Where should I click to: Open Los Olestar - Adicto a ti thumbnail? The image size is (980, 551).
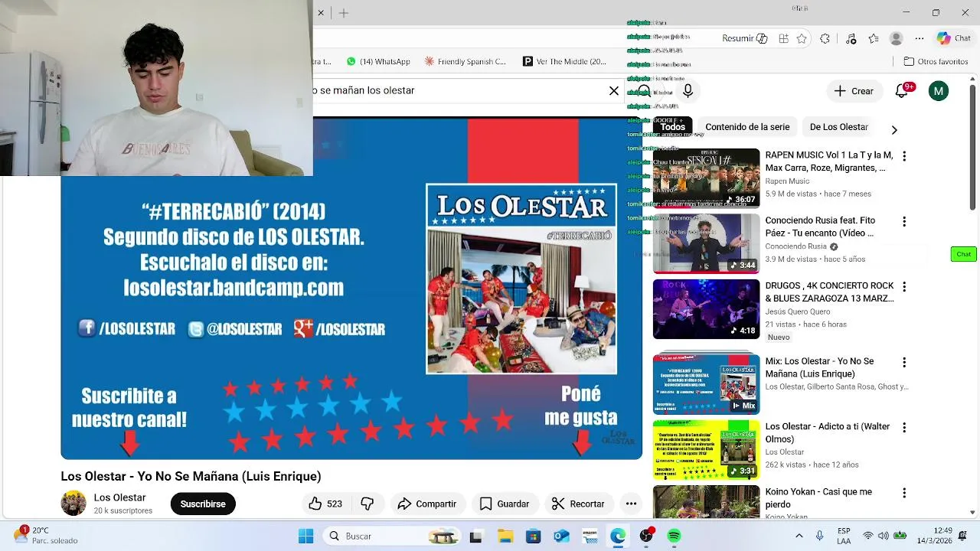(x=706, y=450)
